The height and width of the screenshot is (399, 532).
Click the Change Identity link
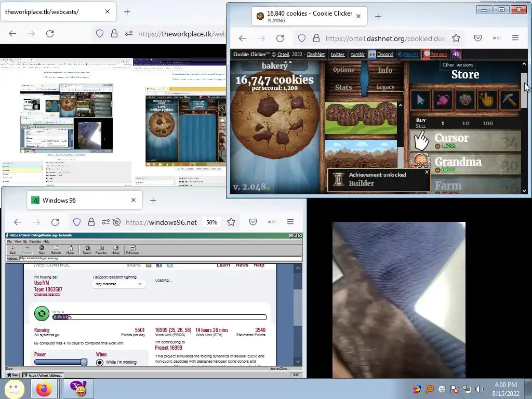point(47,295)
